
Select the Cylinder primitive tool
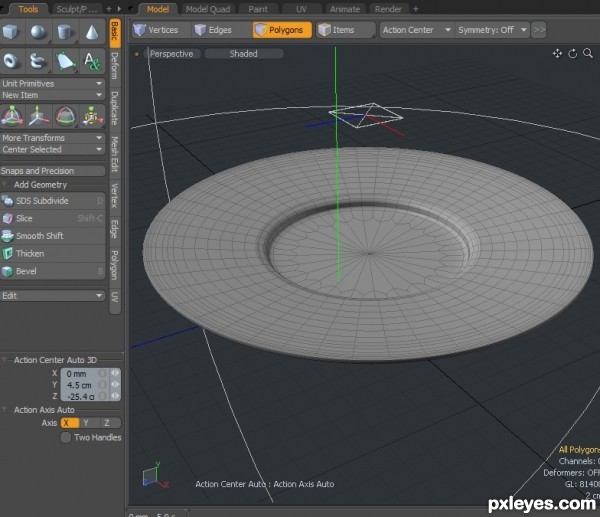coord(65,32)
